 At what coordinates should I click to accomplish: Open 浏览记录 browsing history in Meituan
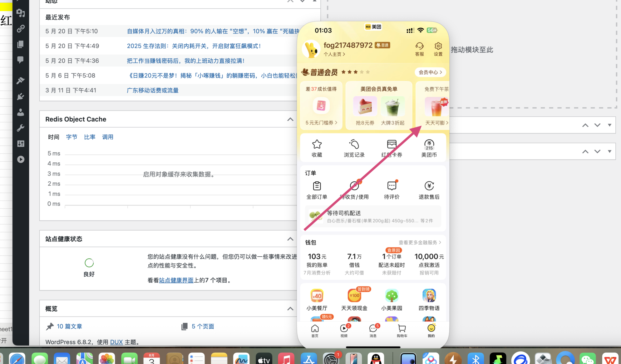pyautogui.click(x=354, y=148)
